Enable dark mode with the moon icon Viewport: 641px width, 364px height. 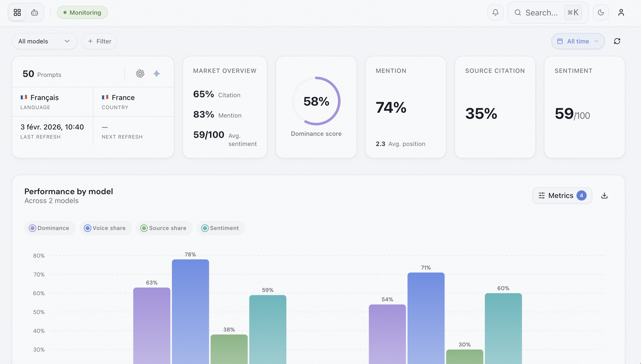pos(601,12)
